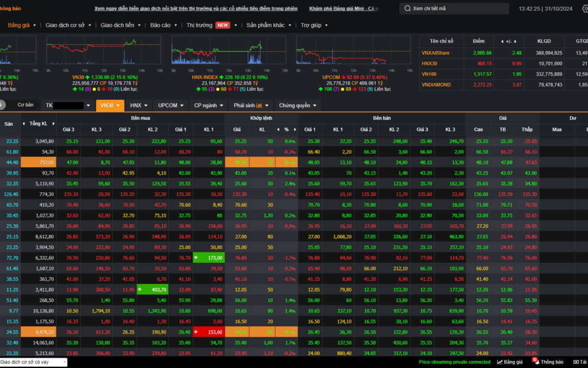Screen dimensions: 588x368
Task: Click the VNXAllShare index link
Action: (435, 53)
